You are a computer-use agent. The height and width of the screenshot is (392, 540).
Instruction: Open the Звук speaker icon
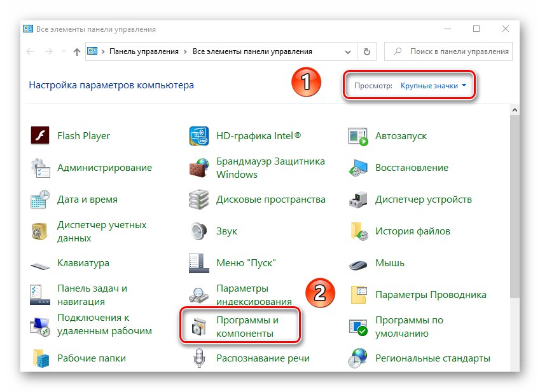pyautogui.click(x=198, y=231)
